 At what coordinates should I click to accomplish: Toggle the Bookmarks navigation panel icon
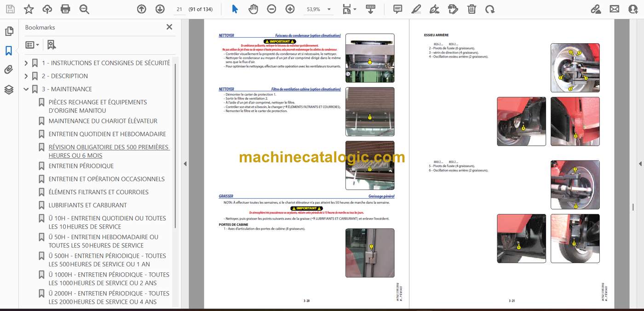coord(9,51)
